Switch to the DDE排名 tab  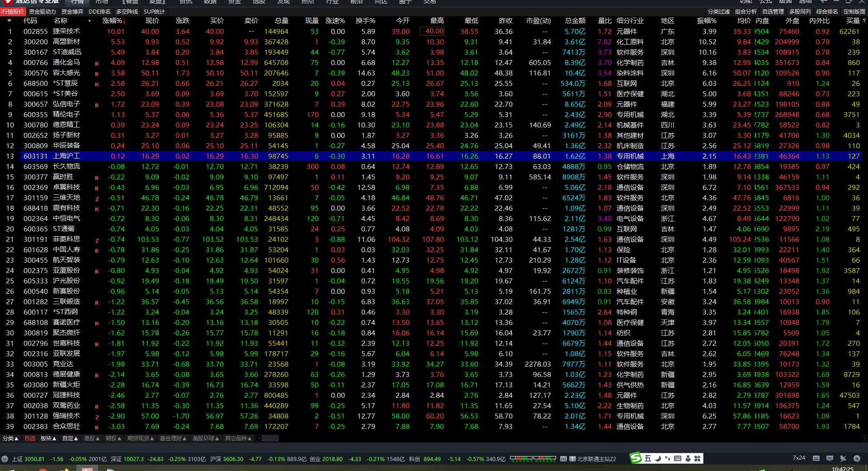pyautogui.click(x=99, y=11)
